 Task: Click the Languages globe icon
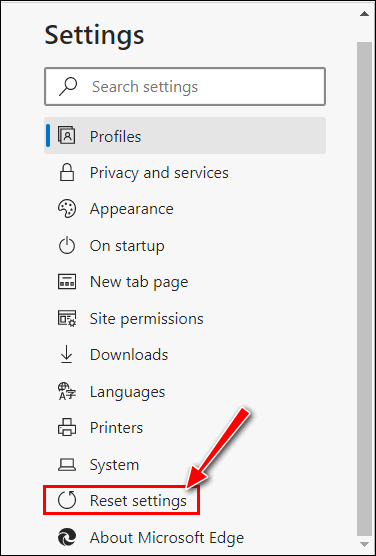coord(66,391)
